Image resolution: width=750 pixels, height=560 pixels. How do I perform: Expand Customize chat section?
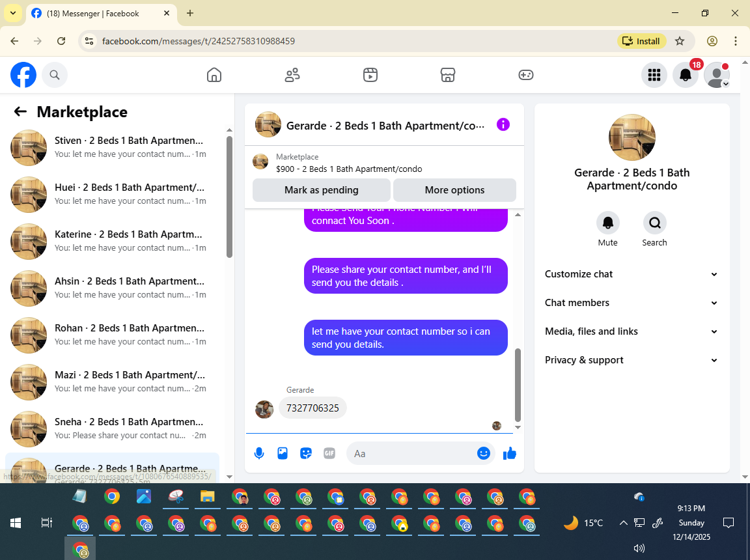[632, 274]
